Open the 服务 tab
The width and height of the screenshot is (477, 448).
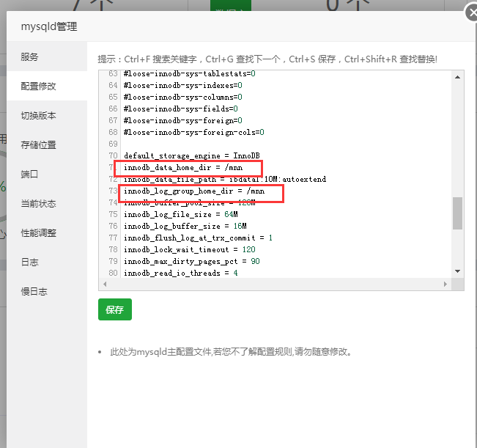tap(47, 57)
